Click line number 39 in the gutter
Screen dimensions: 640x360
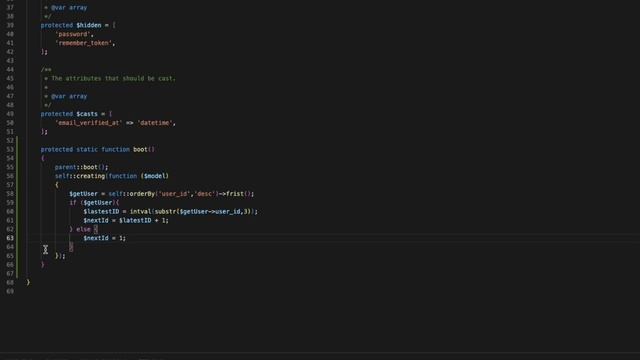[x=10, y=25]
